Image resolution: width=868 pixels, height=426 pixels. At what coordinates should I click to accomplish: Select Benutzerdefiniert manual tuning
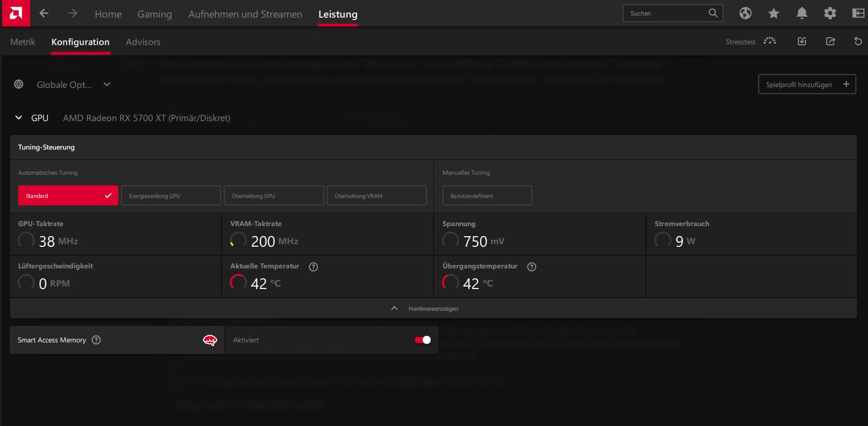click(x=487, y=195)
